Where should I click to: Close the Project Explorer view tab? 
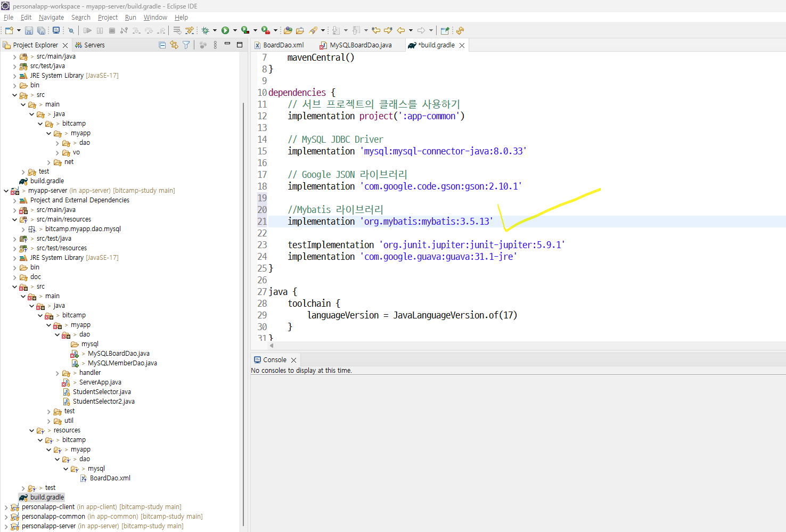[x=65, y=45]
